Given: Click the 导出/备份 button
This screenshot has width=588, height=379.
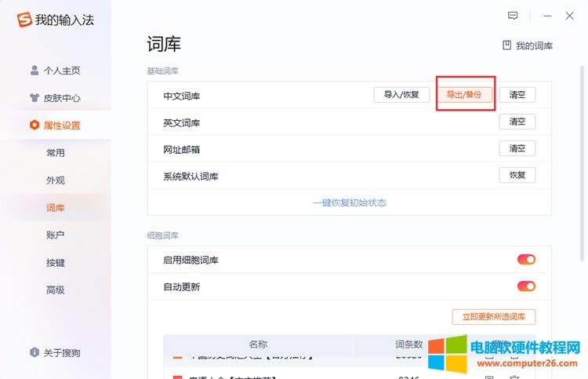Looking at the screenshot, I should [465, 95].
